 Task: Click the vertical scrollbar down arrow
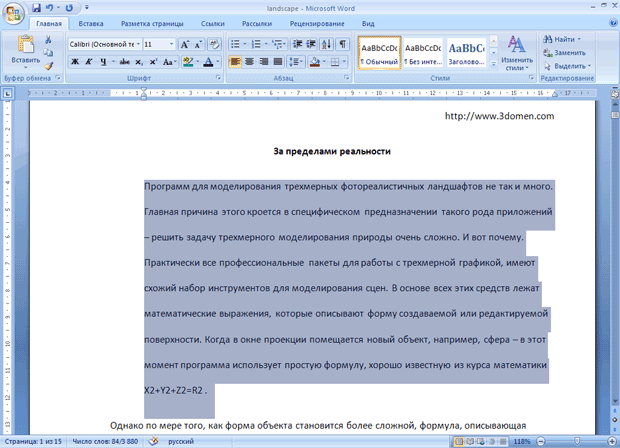pyautogui.click(x=615, y=401)
